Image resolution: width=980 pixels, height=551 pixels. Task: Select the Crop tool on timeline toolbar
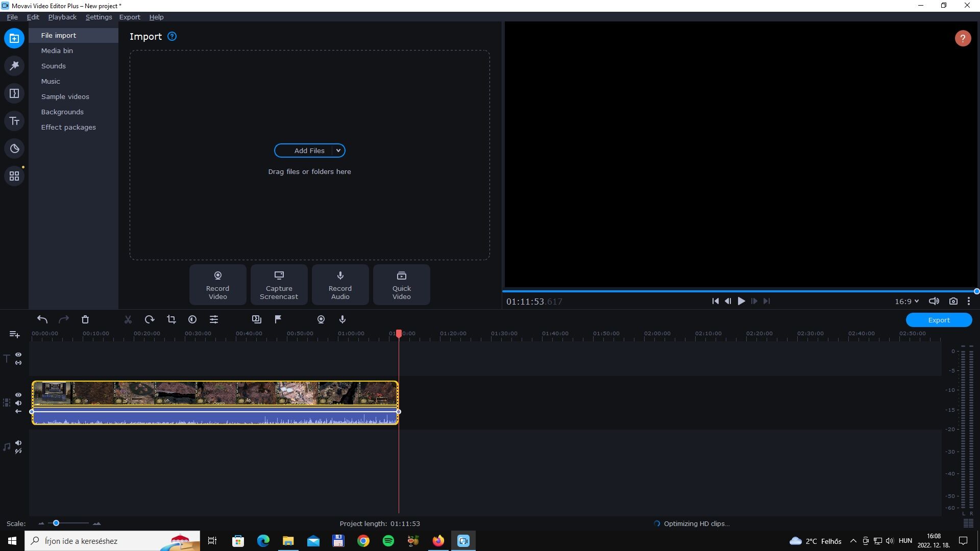click(x=171, y=319)
